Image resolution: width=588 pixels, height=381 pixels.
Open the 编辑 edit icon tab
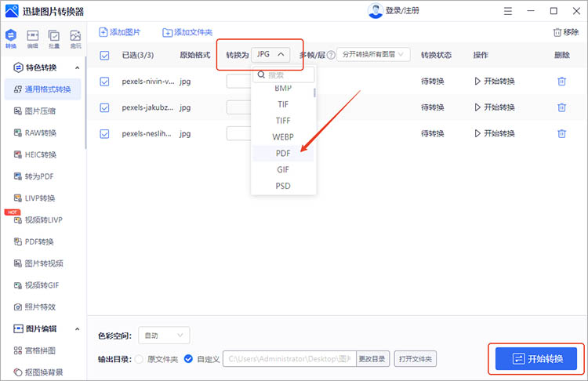pyautogui.click(x=33, y=38)
